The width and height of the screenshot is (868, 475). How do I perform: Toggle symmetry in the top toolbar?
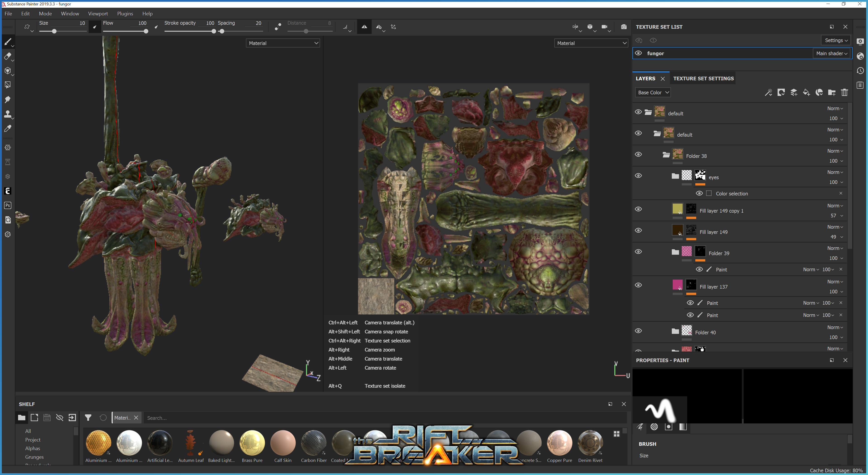click(364, 27)
